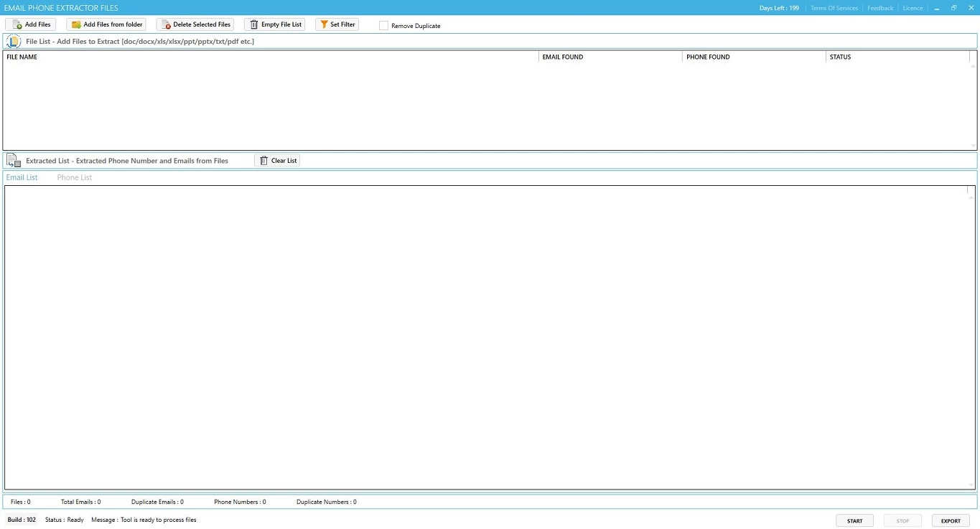Click Add Files from folder icon

[76, 24]
